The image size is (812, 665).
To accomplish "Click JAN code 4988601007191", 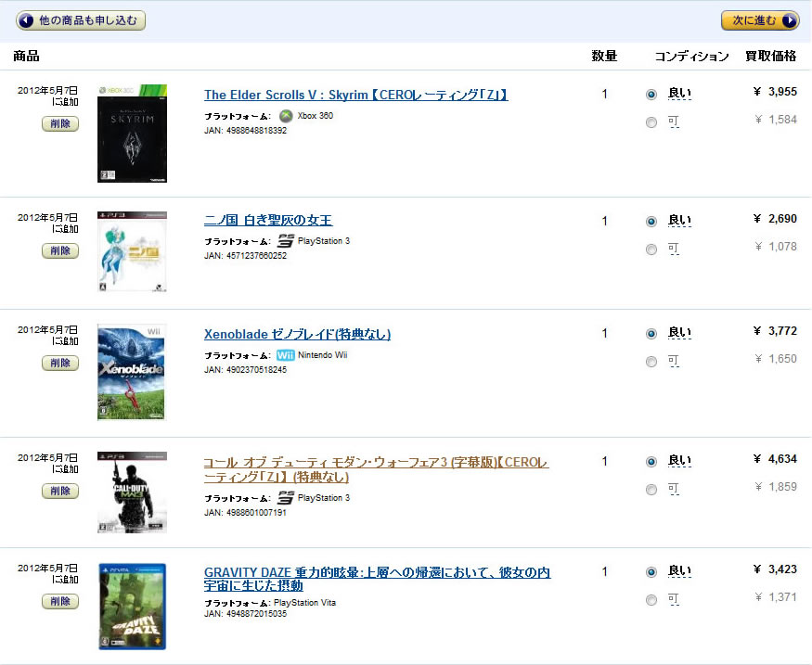I will click(x=256, y=512).
